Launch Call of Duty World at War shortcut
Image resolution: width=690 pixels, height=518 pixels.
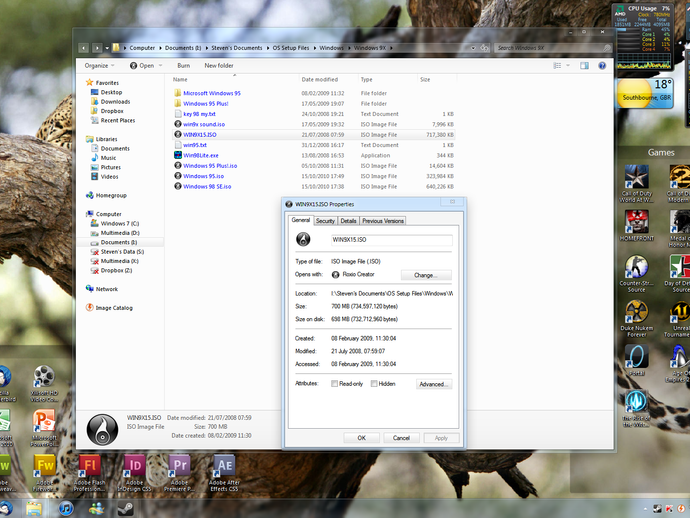click(636, 183)
